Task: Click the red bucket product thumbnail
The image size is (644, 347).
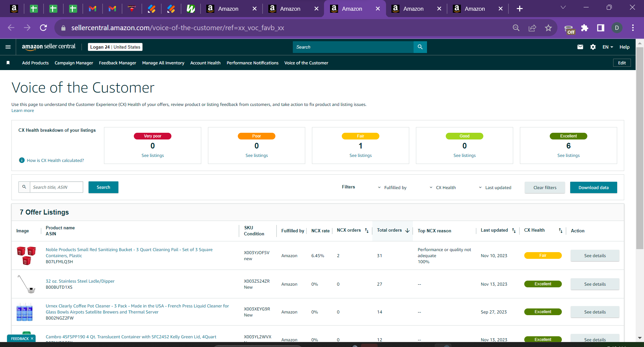Action: [26, 255]
